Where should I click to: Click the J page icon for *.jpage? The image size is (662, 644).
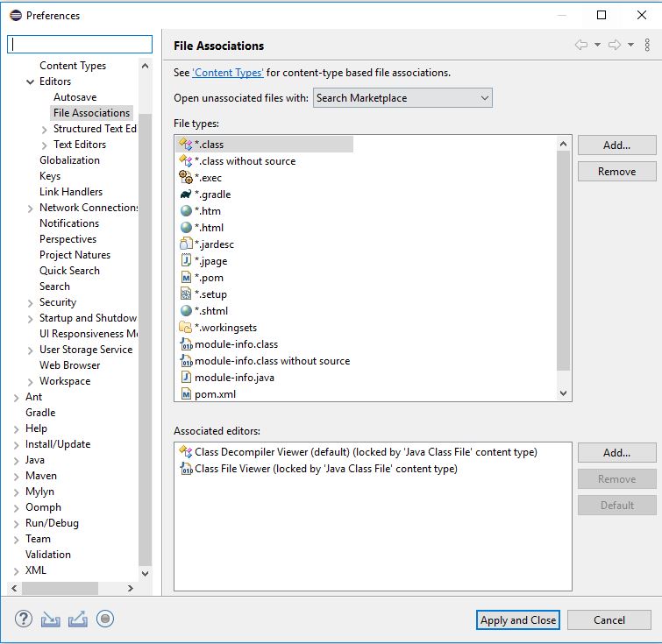[186, 260]
